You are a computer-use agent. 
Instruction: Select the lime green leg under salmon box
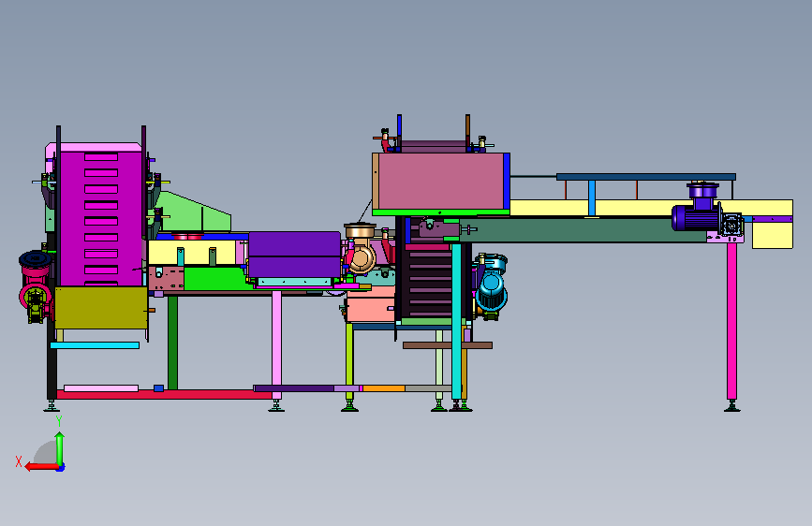click(349, 361)
